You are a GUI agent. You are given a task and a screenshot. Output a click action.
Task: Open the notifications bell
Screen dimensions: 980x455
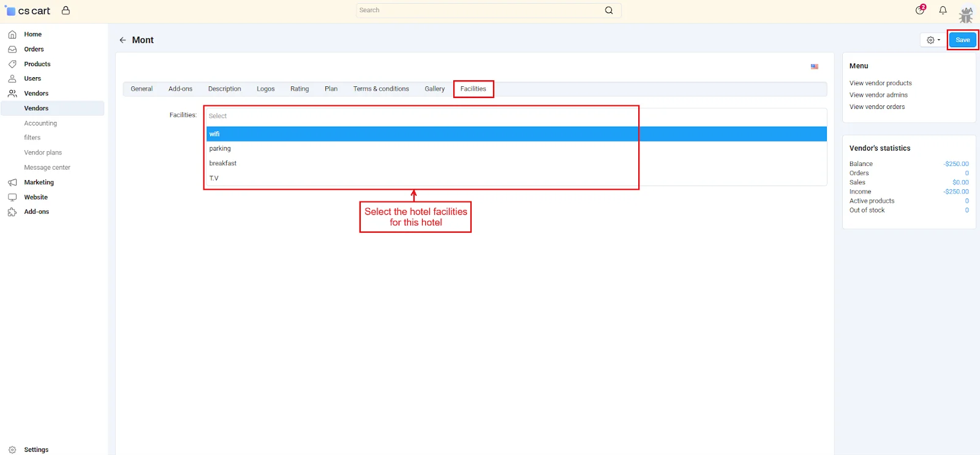coord(943,10)
